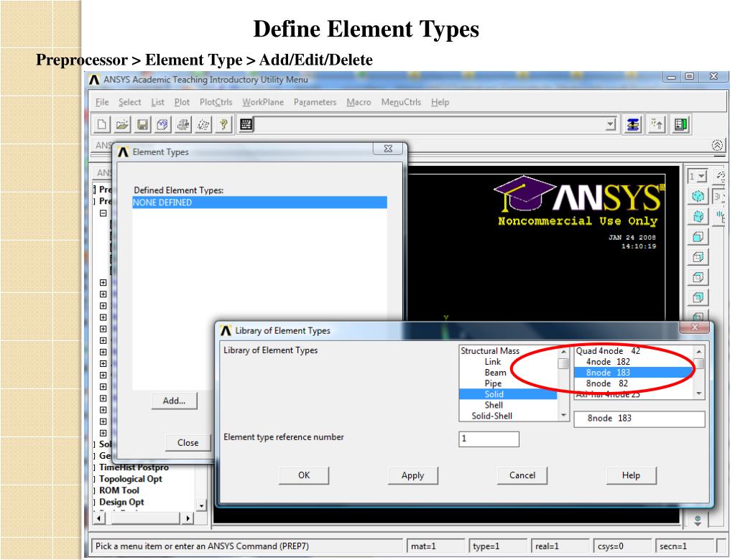Select the Isometric View icon
735x560 pixels.
click(x=698, y=196)
